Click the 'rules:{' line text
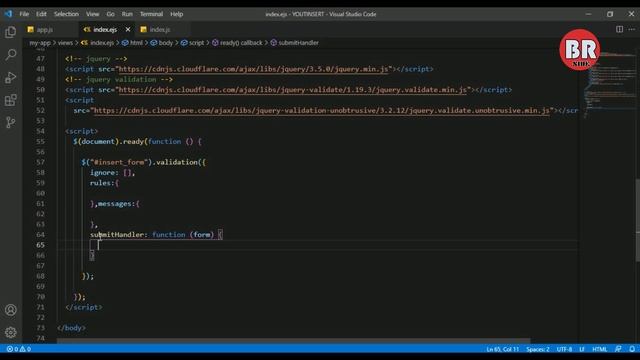This screenshot has height=360, width=640. [x=104, y=183]
